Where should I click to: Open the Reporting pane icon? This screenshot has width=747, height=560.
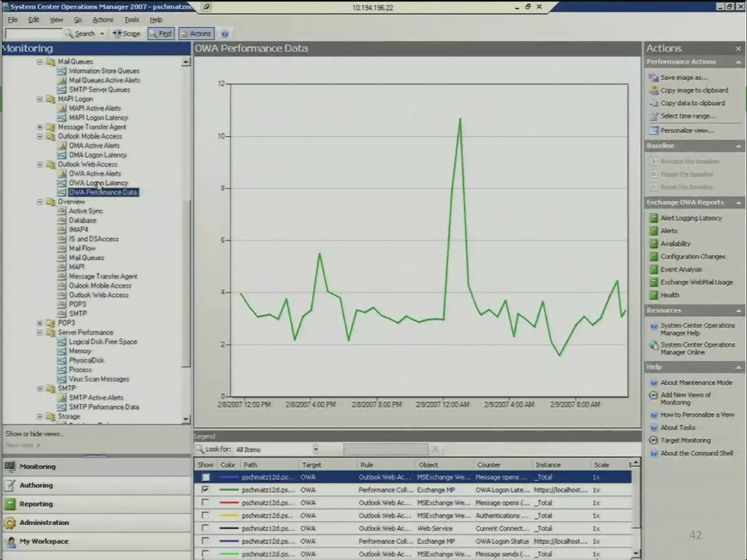click(10, 504)
